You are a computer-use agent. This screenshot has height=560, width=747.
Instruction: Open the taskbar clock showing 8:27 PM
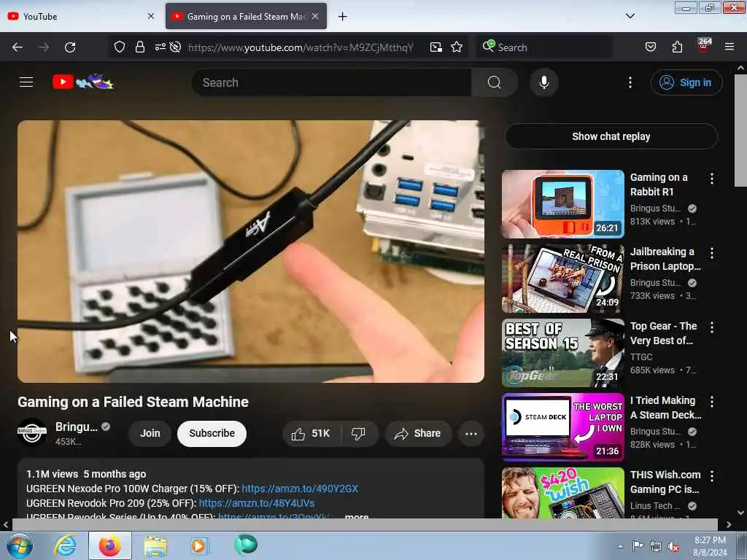(x=710, y=546)
